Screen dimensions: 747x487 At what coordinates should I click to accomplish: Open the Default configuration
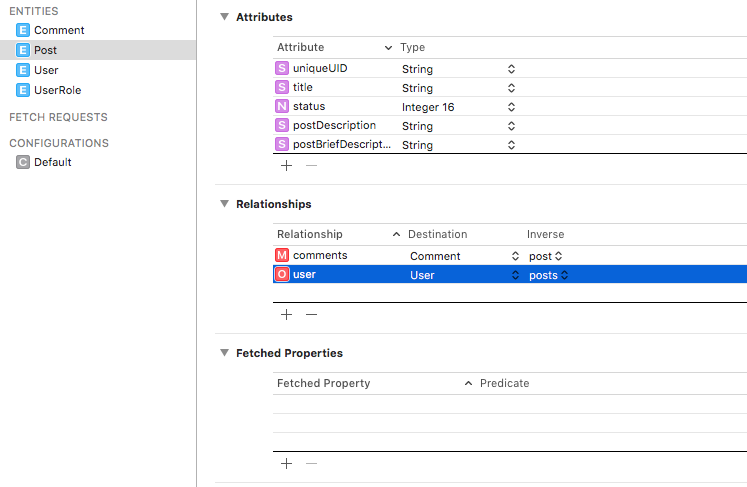52,162
